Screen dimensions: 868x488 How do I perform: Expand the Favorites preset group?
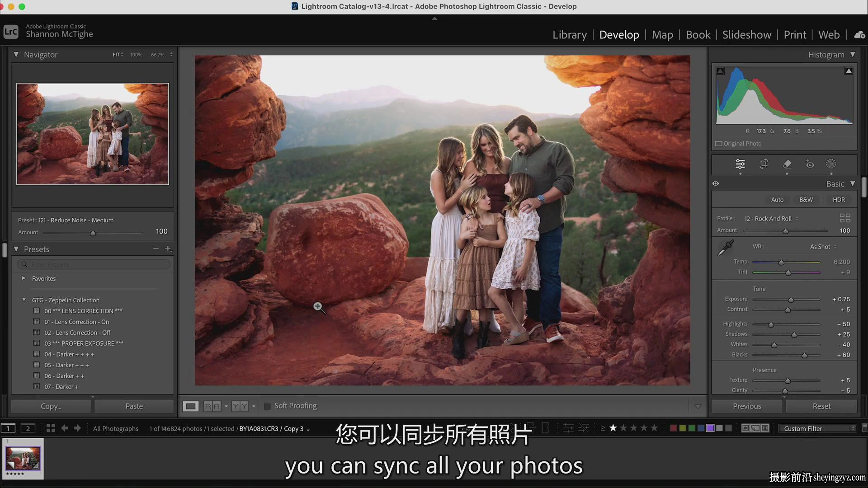coord(24,278)
